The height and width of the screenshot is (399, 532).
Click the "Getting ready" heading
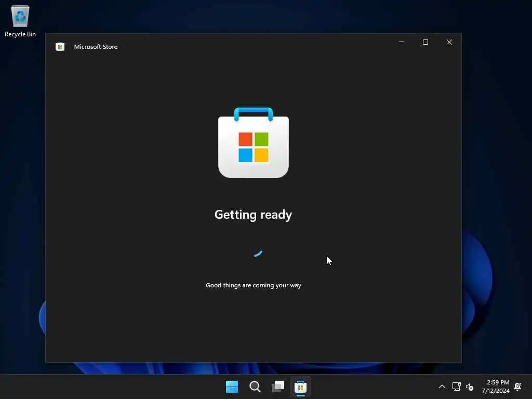point(253,215)
